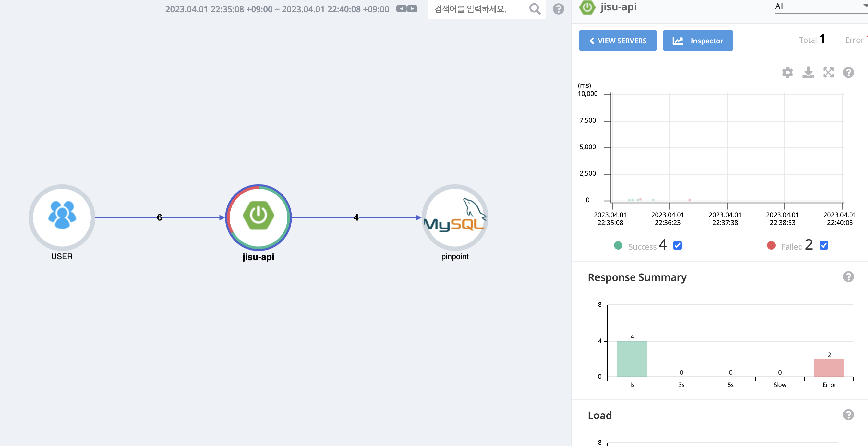Click the MySQL pinpoint database node
Image resolution: width=868 pixels, height=446 pixels.
[x=454, y=217]
